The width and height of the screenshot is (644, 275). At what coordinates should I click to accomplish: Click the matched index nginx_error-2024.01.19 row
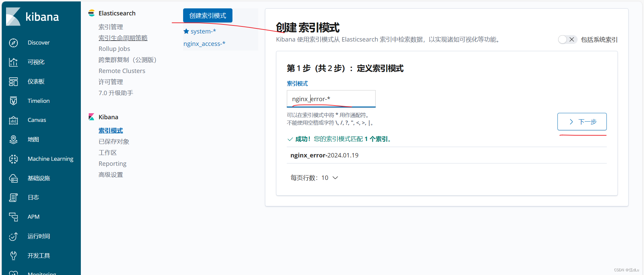pos(446,155)
